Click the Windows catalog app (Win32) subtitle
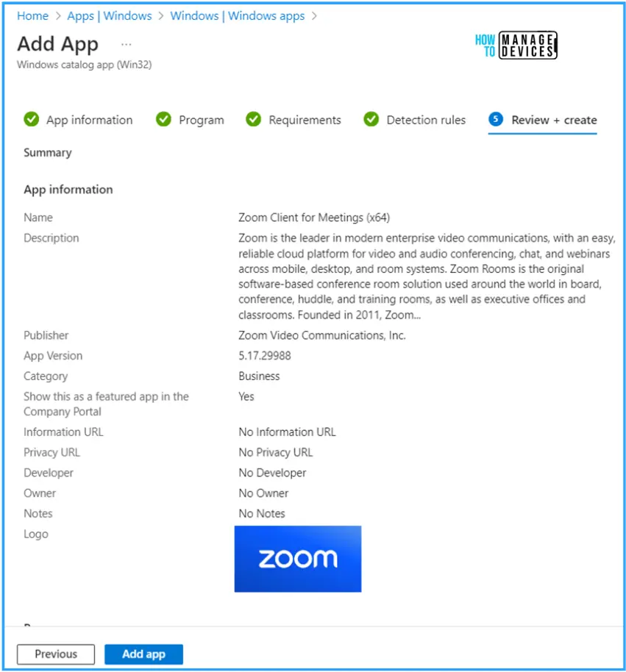 tap(84, 65)
